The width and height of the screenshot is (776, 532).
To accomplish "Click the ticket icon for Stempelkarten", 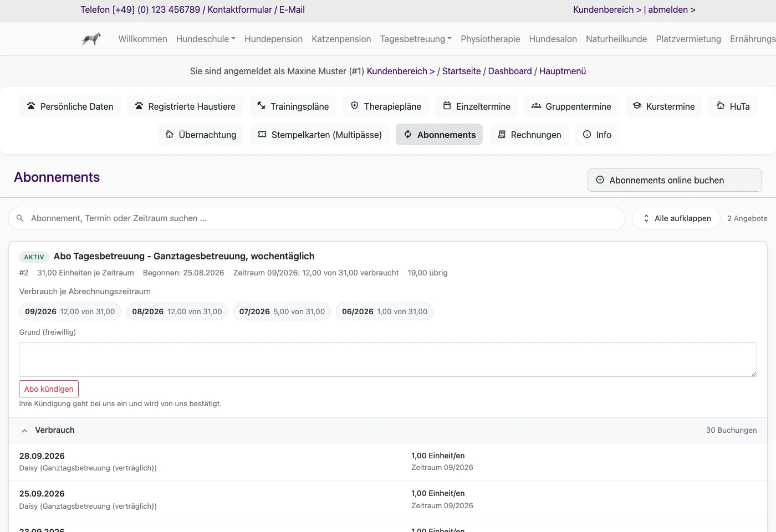I will pos(262,134).
